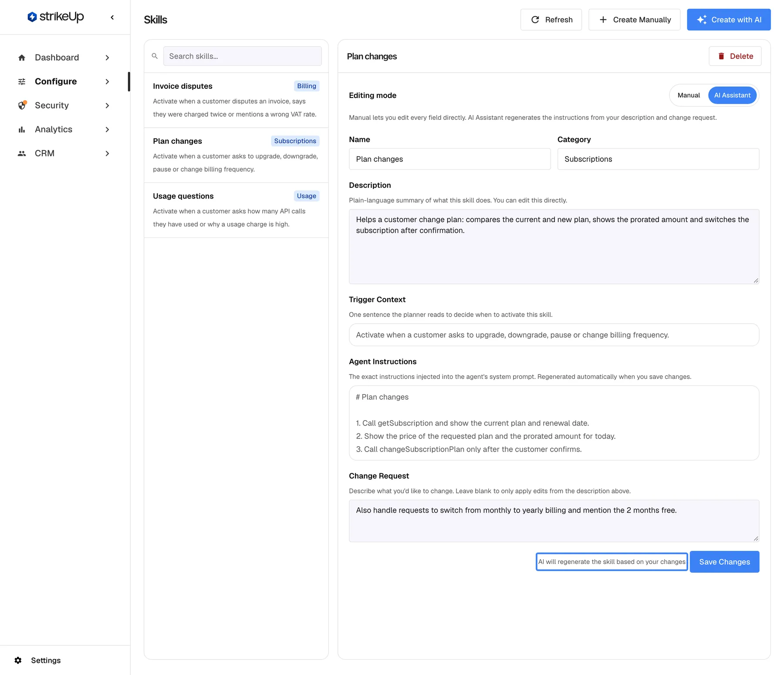Expand the CRM menu chevron

tap(107, 153)
